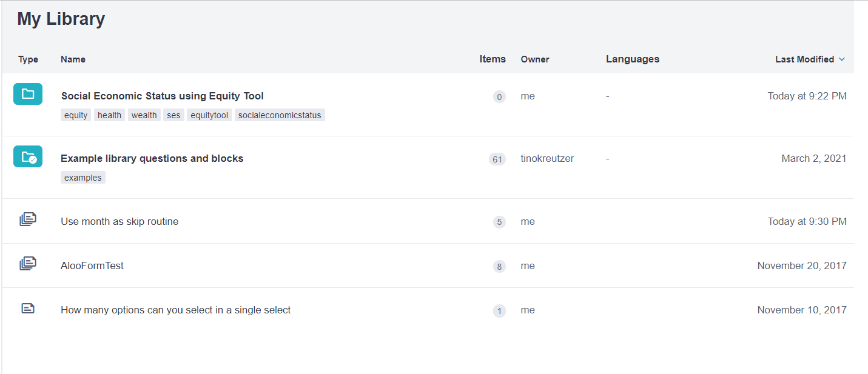Screen dimensions: 868x374
Task: Click the socialeconomicstatus tag
Action: click(x=280, y=115)
